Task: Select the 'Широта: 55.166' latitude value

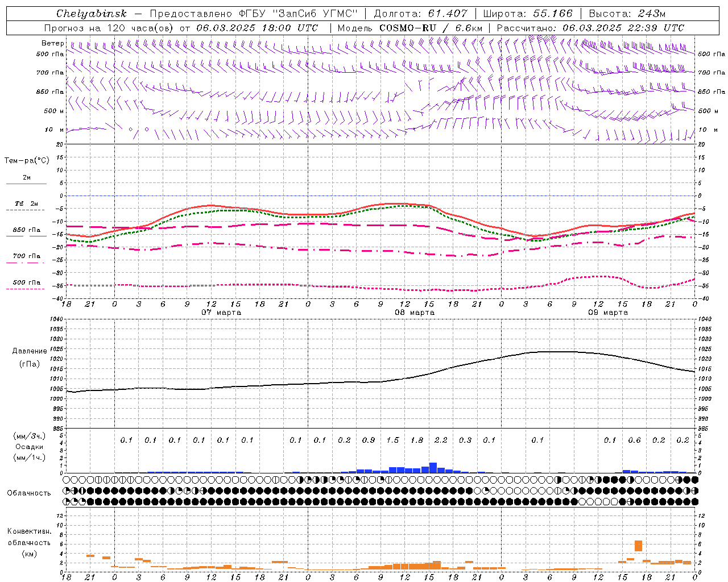Action: (527, 14)
